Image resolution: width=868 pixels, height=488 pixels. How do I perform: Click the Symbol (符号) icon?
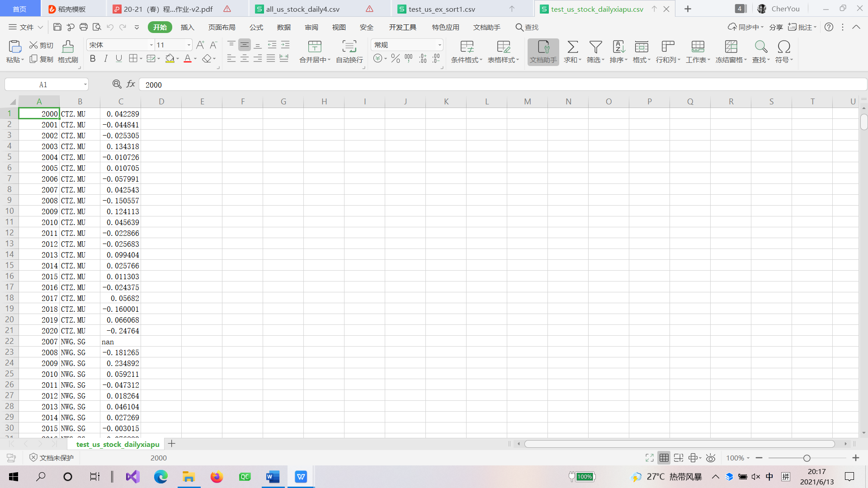click(x=784, y=47)
